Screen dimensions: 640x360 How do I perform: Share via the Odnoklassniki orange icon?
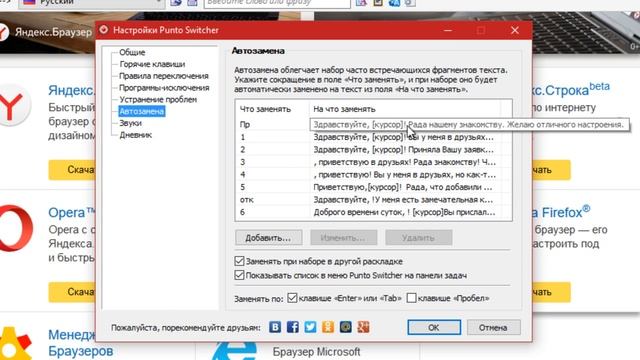(x=328, y=327)
